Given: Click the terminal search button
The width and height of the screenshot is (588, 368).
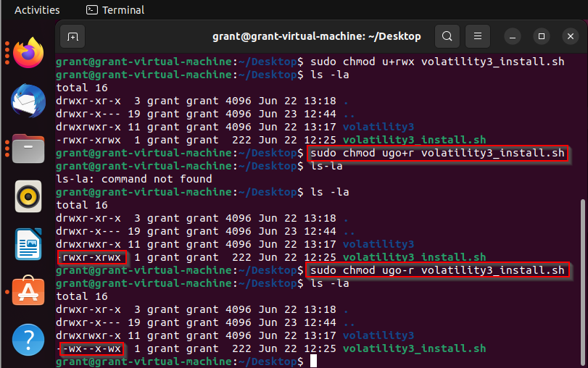Looking at the screenshot, I should click(x=447, y=36).
